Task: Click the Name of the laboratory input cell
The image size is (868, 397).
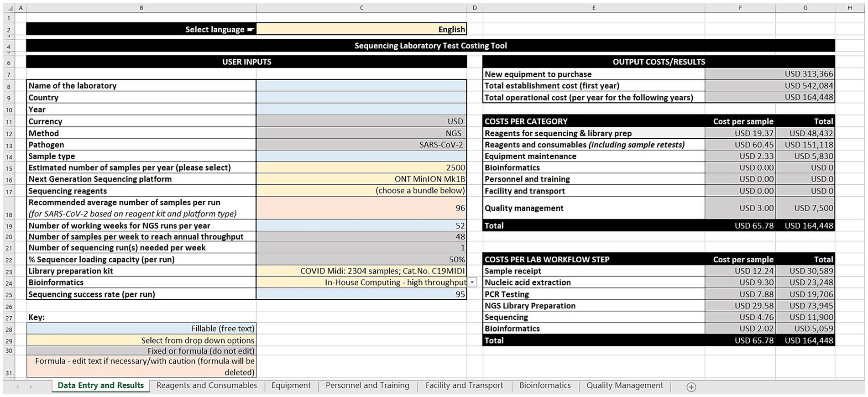Action: click(x=361, y=85)
